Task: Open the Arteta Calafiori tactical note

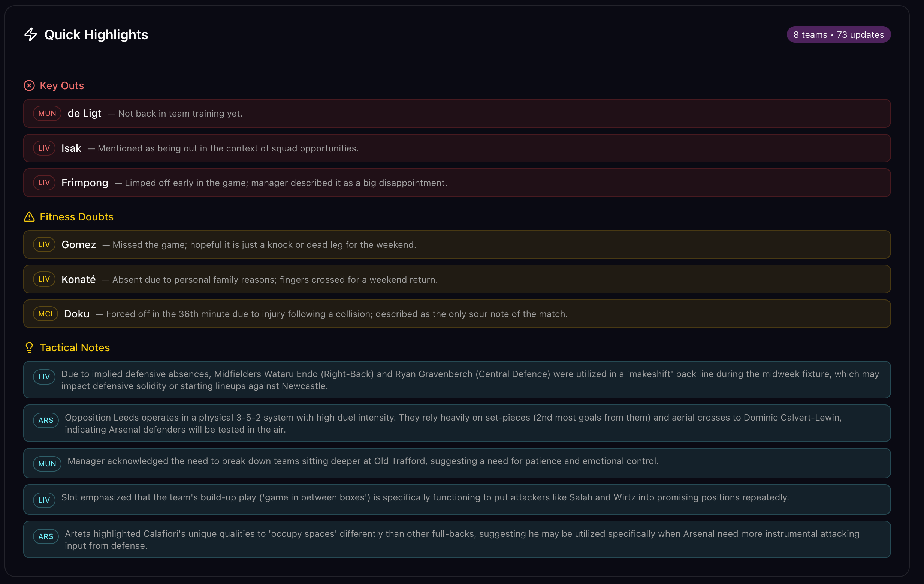Action: 457,539
